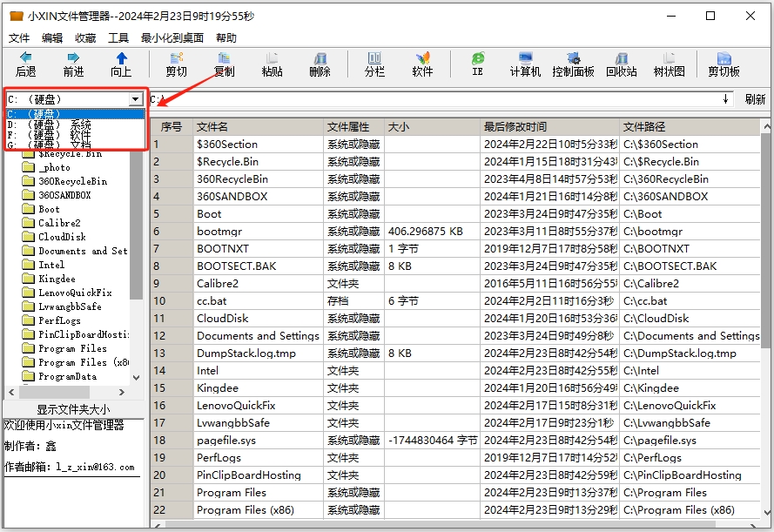This screenshot has width=774, height=532.
Task: Open the 文件 menu
Action: tap(19, 38)
